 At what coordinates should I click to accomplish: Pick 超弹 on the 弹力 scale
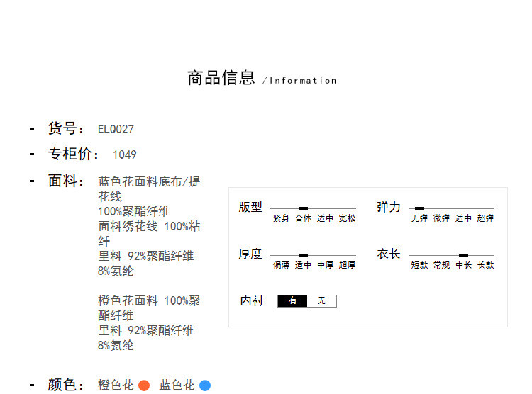(x=485, y=219)
